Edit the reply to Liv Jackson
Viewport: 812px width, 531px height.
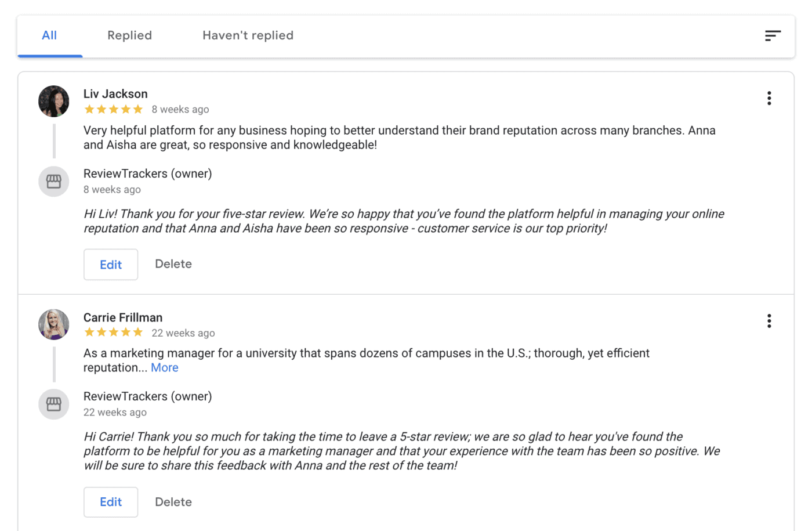[x=111, y=264]
